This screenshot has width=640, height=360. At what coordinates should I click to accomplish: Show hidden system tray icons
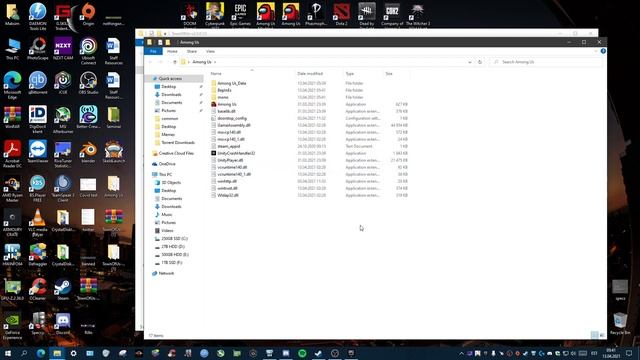(461, 353)
